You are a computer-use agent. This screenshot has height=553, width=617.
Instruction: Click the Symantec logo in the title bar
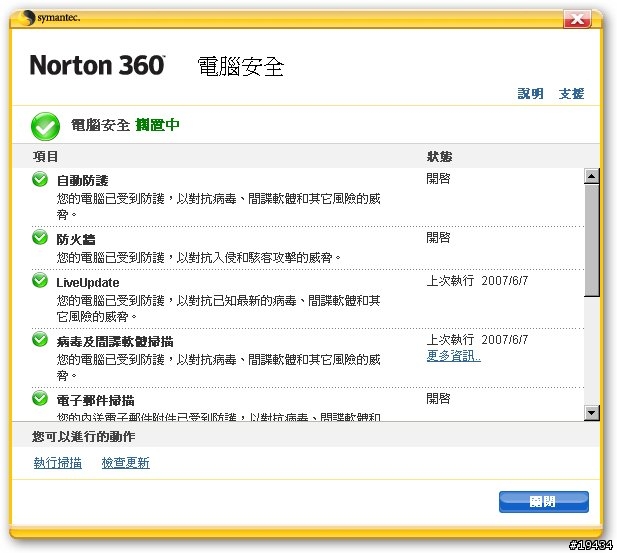point(50,18)
